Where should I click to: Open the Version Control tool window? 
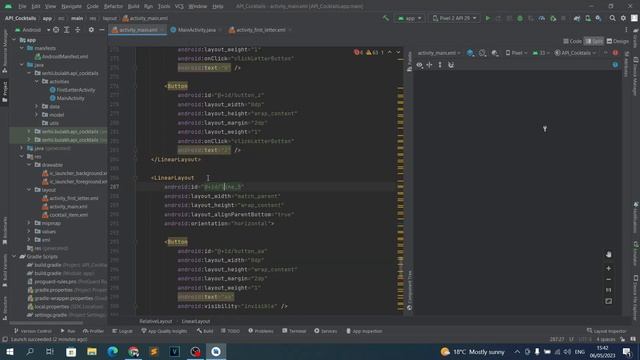point(33,331)
